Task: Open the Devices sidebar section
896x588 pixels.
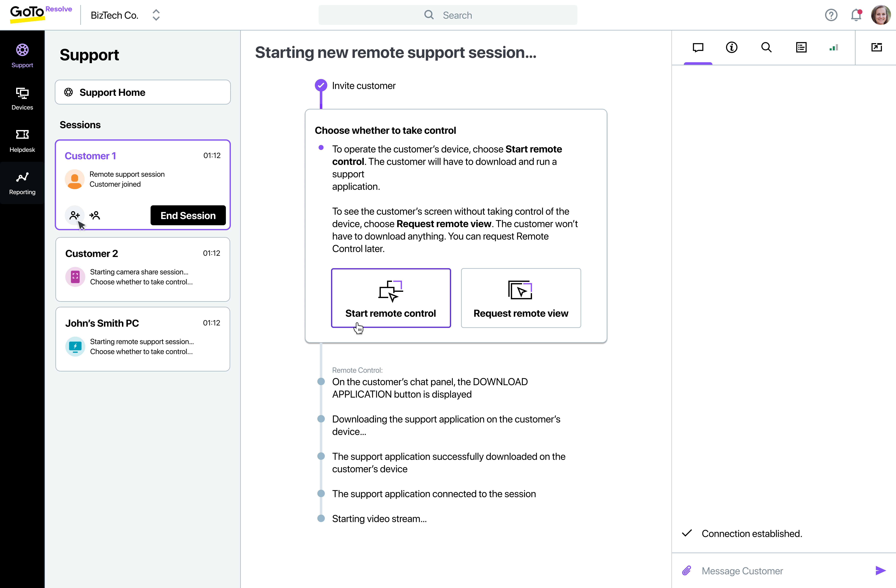Action: [22, 98]
